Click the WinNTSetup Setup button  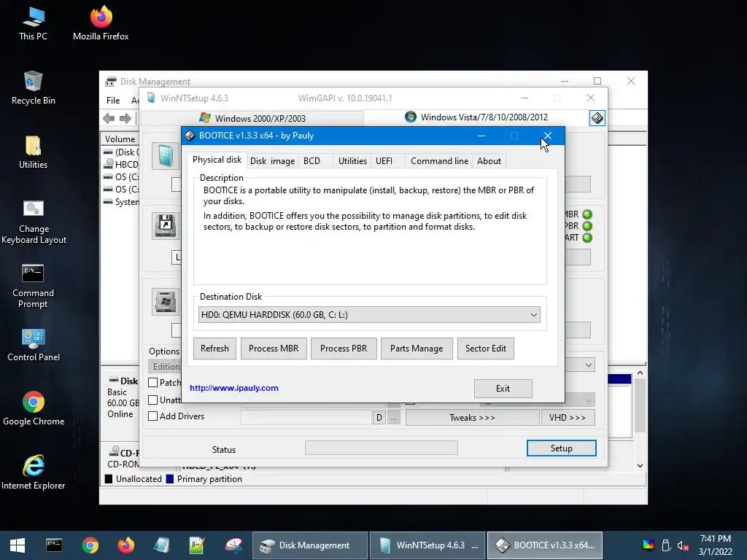pyautogui.click(x=561, y=448)
